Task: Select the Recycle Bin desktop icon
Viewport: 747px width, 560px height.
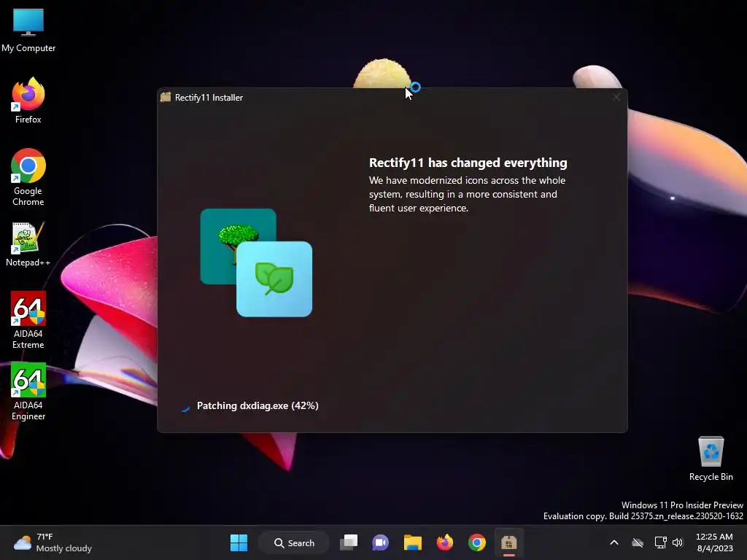Action: [711, 458]
